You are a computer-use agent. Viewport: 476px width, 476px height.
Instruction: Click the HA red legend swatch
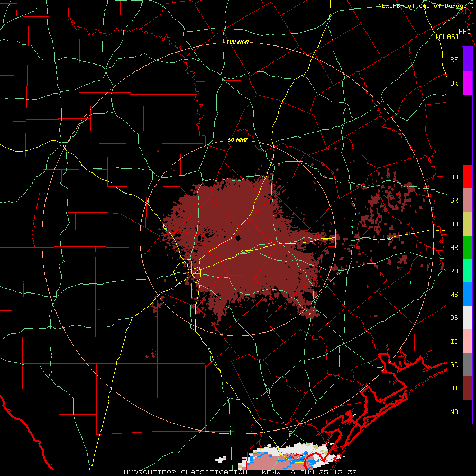point(467,177)
